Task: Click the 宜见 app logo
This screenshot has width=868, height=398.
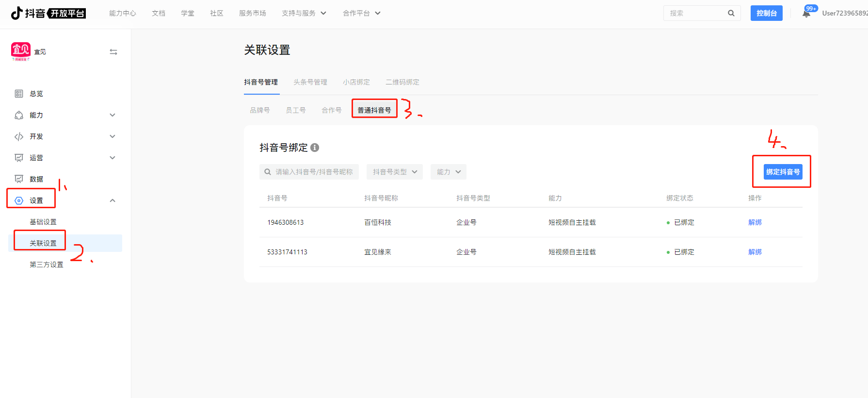Action: 21,51
